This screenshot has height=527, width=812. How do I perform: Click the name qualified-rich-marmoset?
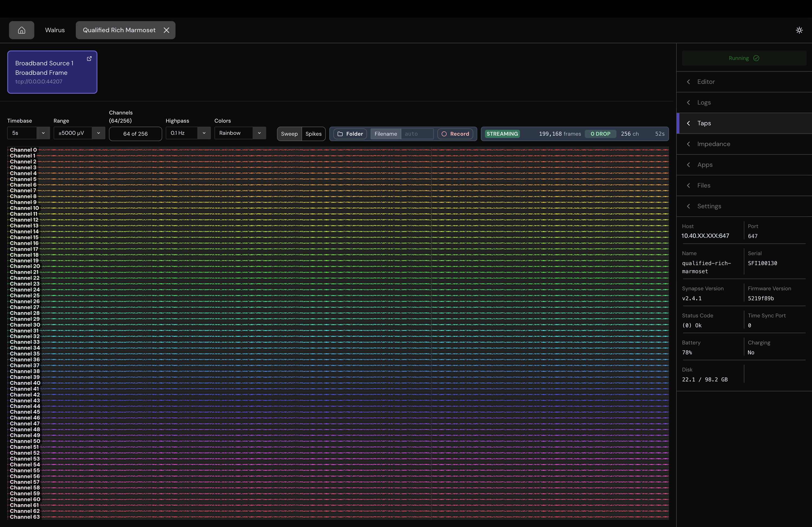point(706,267)
